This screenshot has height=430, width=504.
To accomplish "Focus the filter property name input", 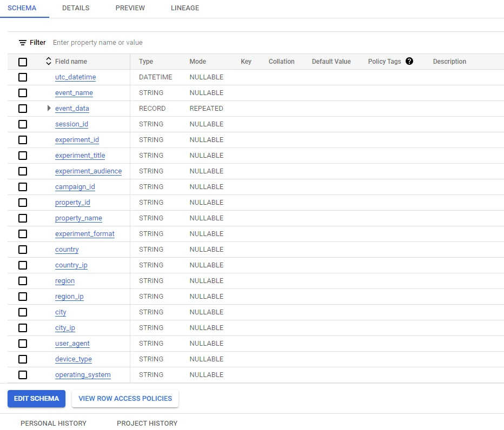I will point(97,42).
